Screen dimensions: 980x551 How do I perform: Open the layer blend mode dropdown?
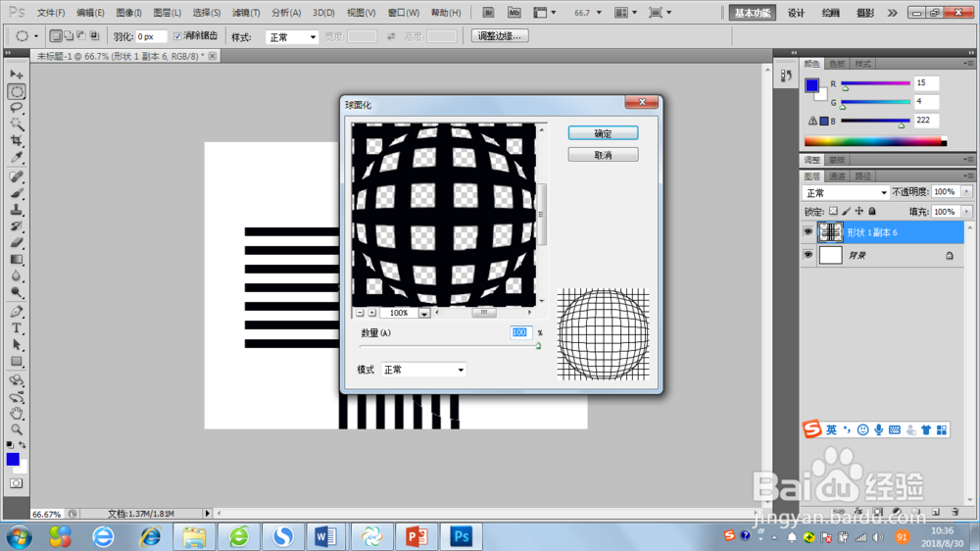coord(846,192)
